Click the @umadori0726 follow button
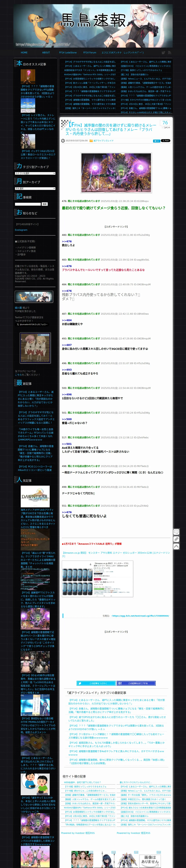Screen dimensions: 186x868 click(32, 324)
